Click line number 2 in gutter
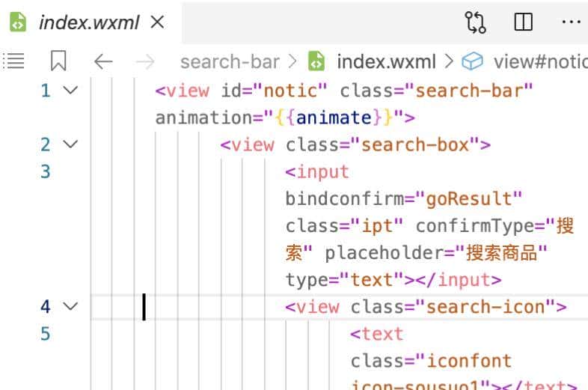Viewport: 588px width, 390px height. coord(46,144)
